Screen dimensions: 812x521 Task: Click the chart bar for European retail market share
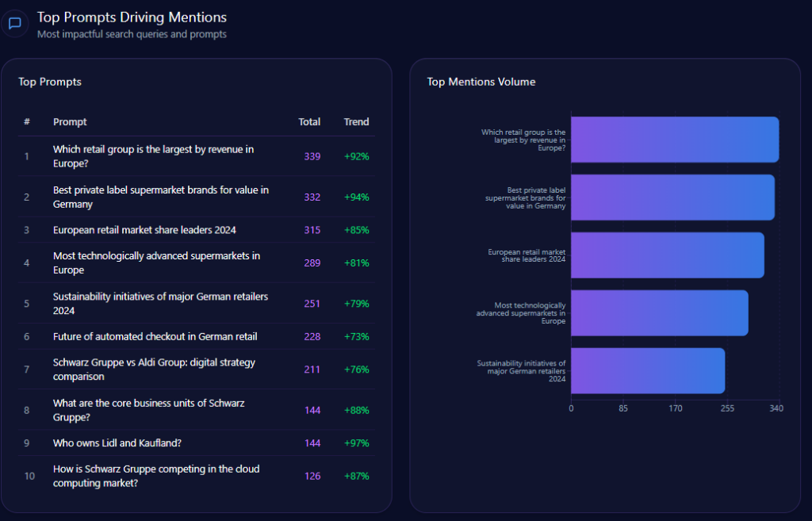(x=667, y=255)
